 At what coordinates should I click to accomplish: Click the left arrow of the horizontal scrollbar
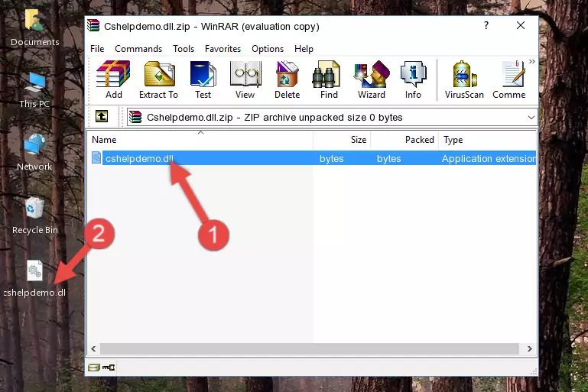(93, 349)
